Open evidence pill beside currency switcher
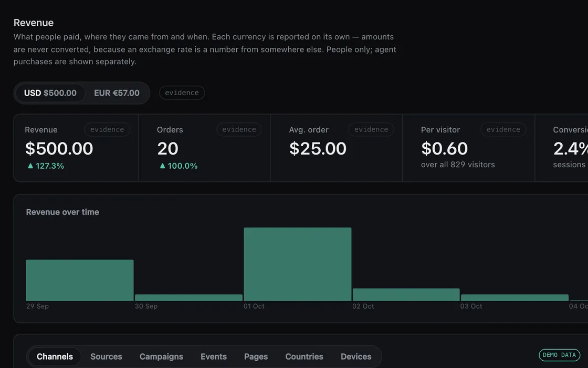 tap(182, 93)
